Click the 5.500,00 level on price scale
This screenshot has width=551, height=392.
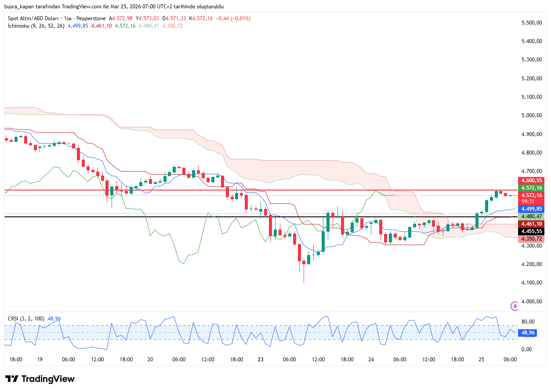pyautogui.click(x=531, y=23)
